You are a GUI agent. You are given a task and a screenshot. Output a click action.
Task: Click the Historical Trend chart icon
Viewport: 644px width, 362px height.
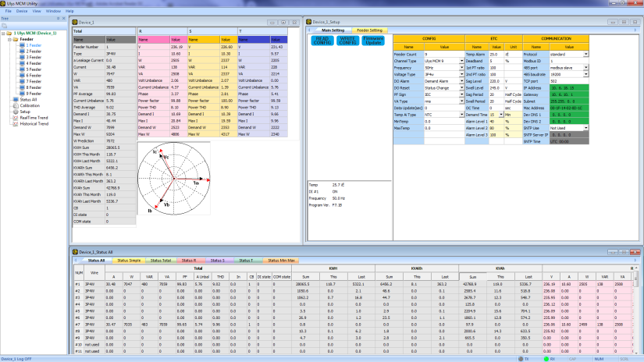coord(16,123)
